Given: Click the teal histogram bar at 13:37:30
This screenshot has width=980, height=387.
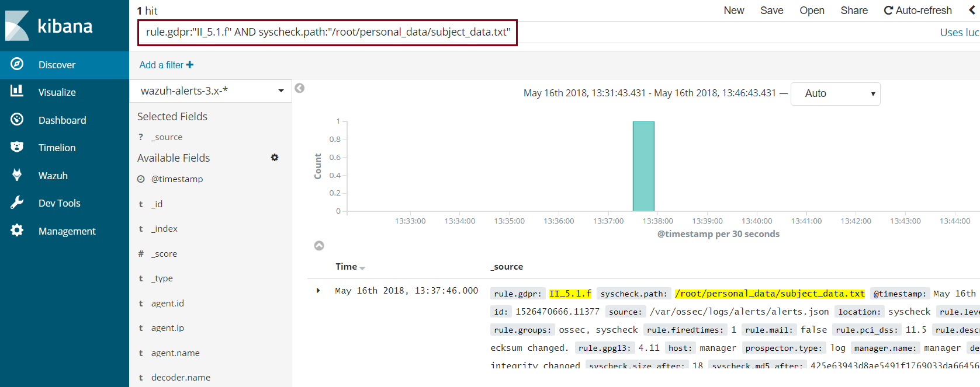Looking at the screenshot, I should click(x=643, y=166).
